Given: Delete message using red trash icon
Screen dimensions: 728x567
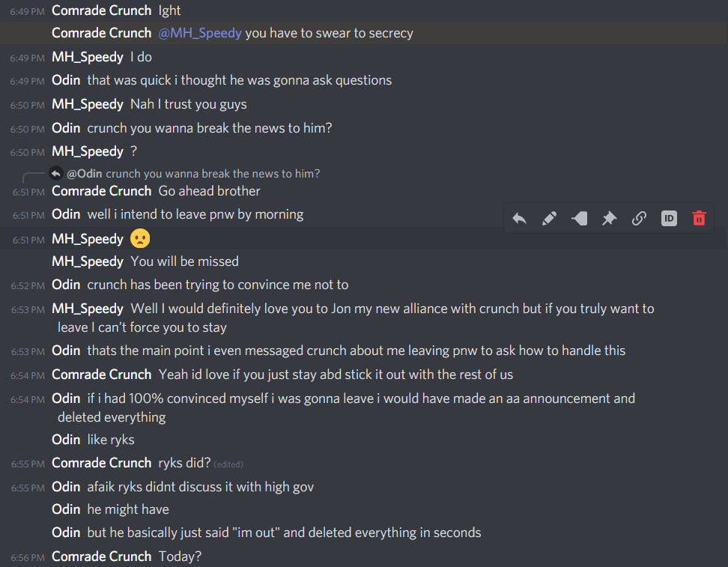Looking at the screenshot, I should click(699, 218).
